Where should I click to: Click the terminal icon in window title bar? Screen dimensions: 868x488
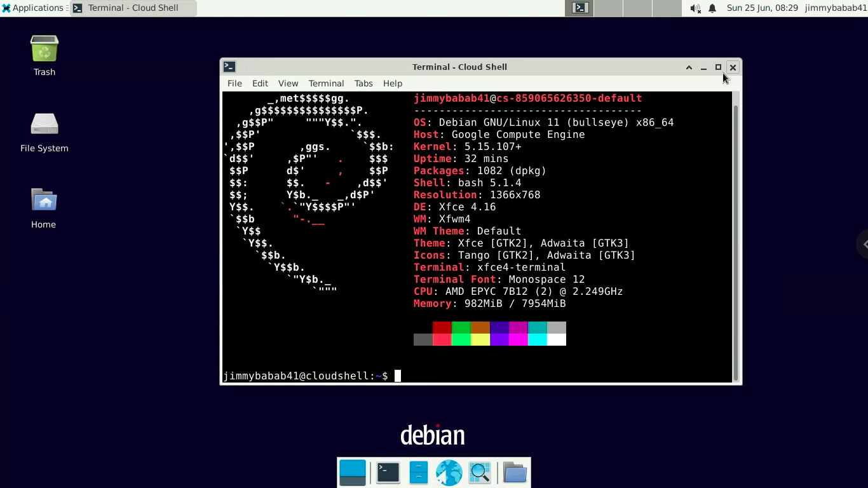pyautogui.click(x=229, y=67)
